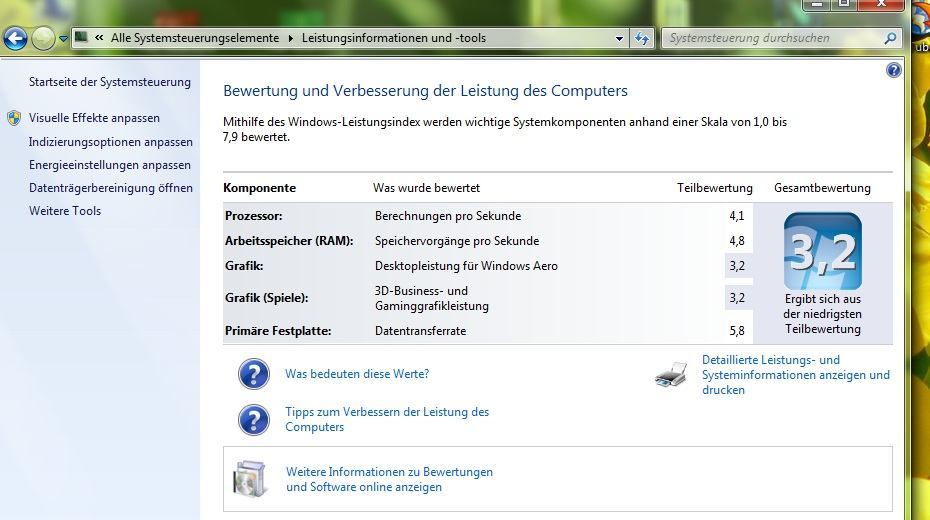Open the recent pages dropdown arrow
Viewport: 930px width, 520px height.
click(63, 39)
